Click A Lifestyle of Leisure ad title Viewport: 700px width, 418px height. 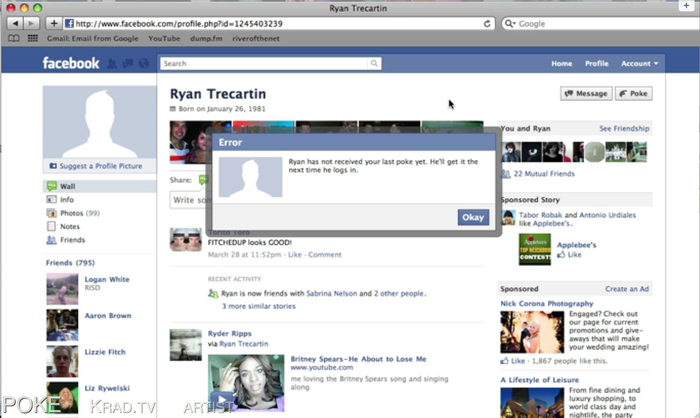(539, 380)
